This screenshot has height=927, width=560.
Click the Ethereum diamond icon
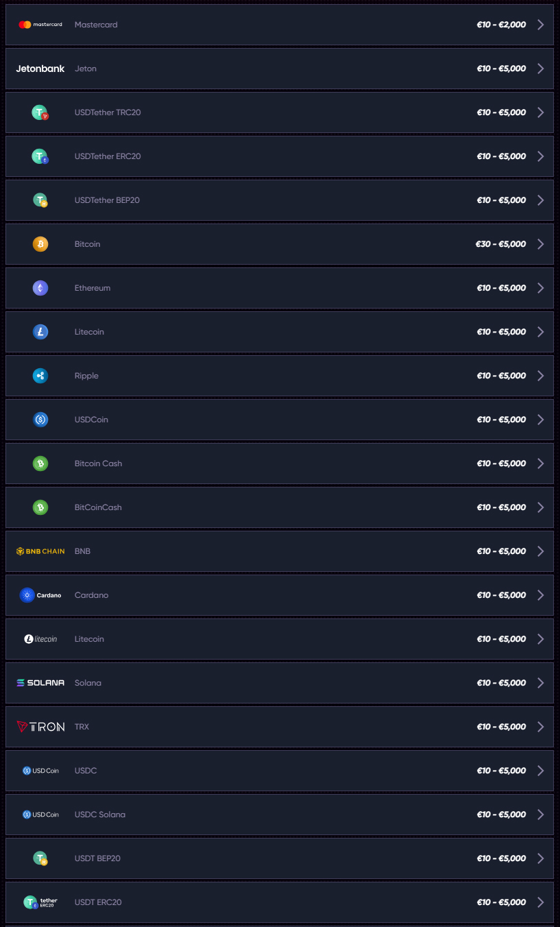coord(40,288)
